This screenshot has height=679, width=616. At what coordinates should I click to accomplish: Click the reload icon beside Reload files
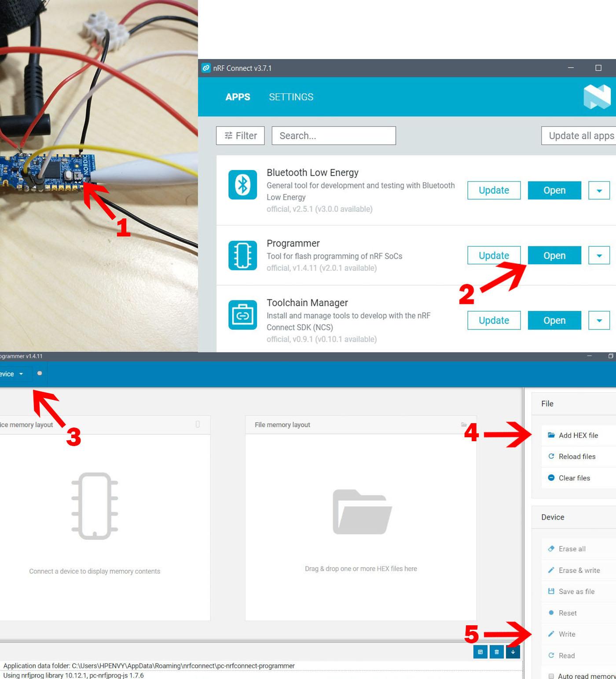(551, 456)
